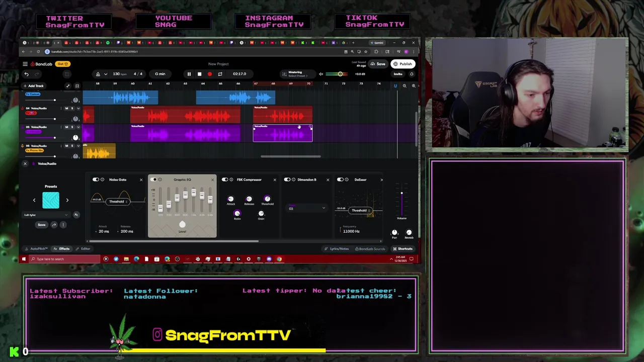
Task: Mute master output speaker icon
Action: (x=321, y=74)
